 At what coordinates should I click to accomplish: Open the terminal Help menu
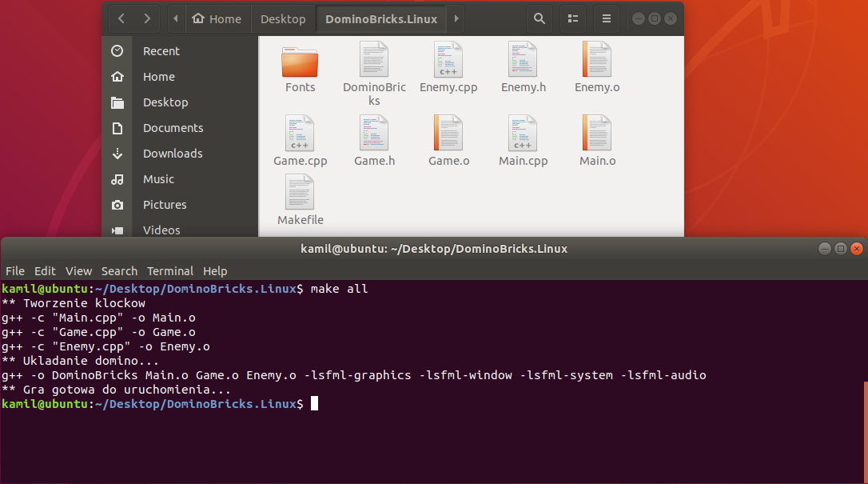[x=215, y=270]
